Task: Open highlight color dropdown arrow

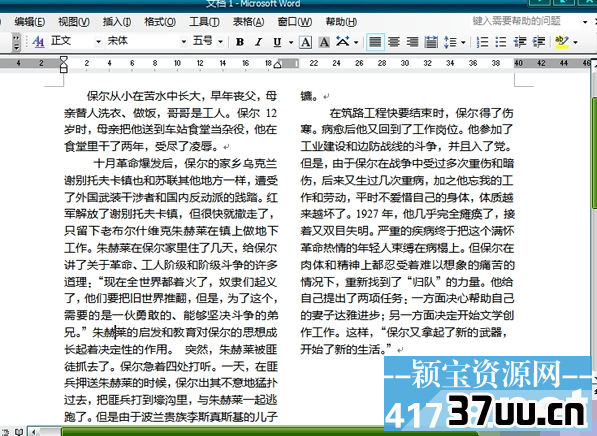Action: pos(575,42)
